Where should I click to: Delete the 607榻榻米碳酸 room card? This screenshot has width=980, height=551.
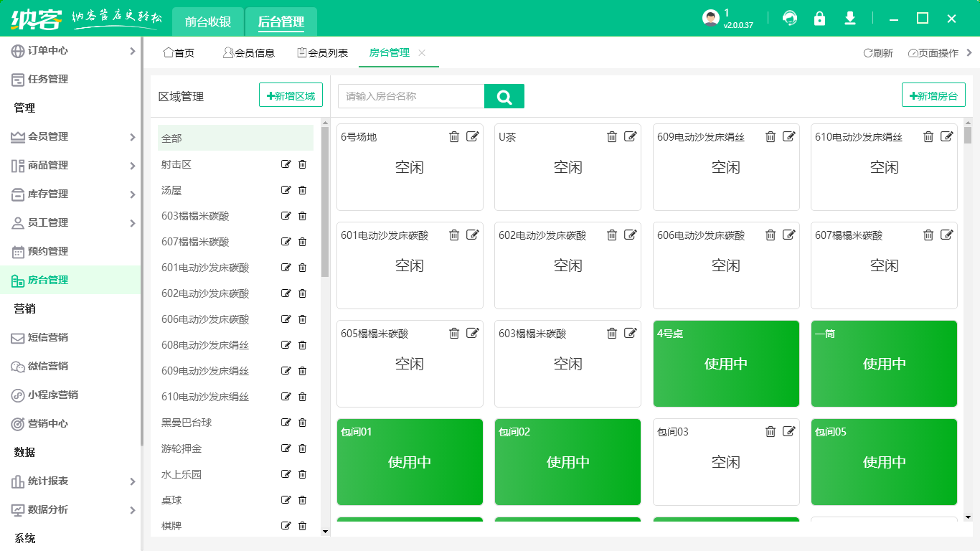tap(928, 235)
